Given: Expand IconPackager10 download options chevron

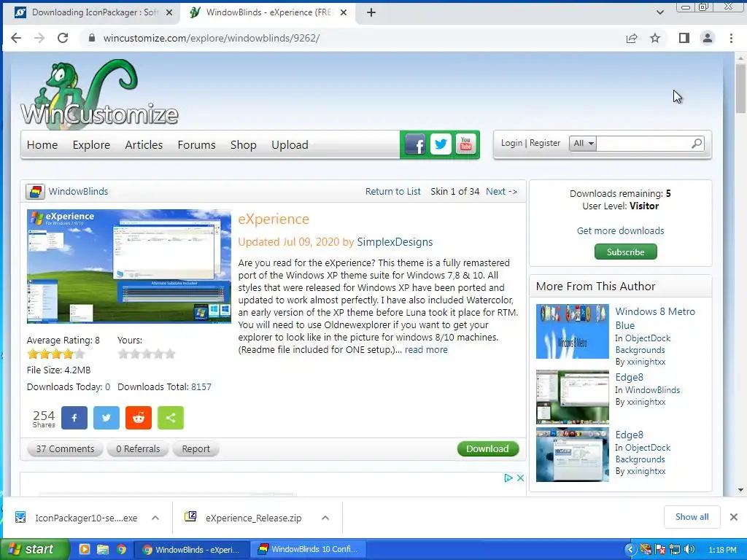Looking at the screenshot, I should (155, 518).
